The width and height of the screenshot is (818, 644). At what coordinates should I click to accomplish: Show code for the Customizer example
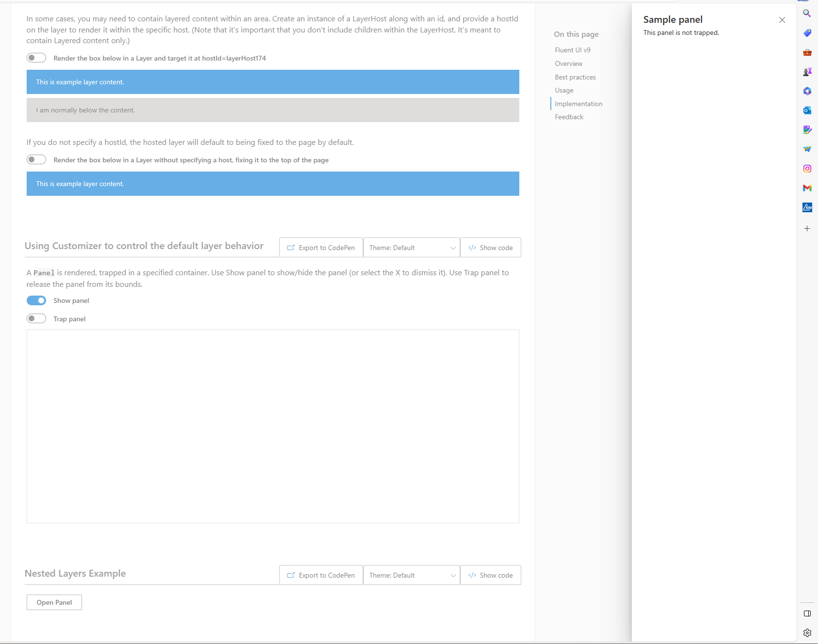click(490, 247)
